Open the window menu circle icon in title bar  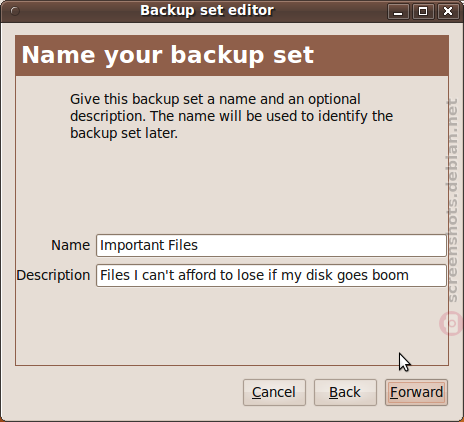point(15,11)
